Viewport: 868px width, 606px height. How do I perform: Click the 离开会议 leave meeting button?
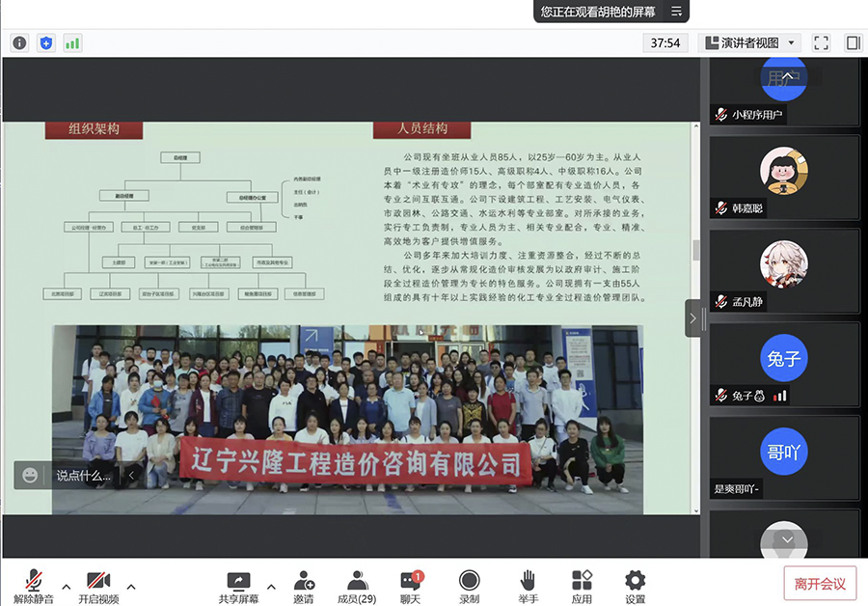(820, 584)
